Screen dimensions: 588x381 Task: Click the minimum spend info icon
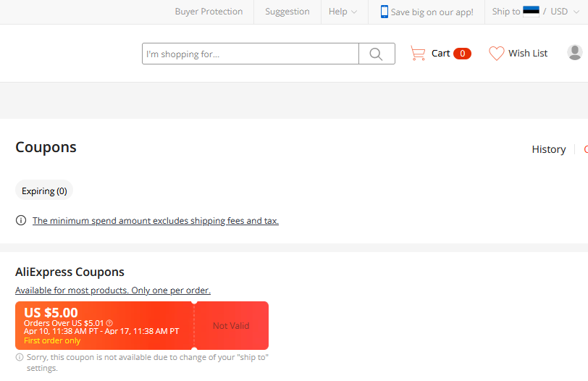[21, 220]
